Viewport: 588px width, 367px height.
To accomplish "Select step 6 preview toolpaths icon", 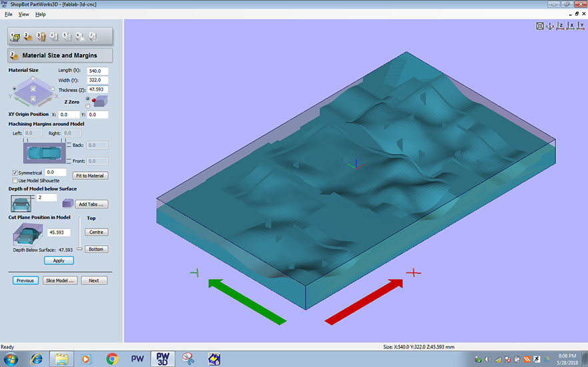I will pos(80,37).
